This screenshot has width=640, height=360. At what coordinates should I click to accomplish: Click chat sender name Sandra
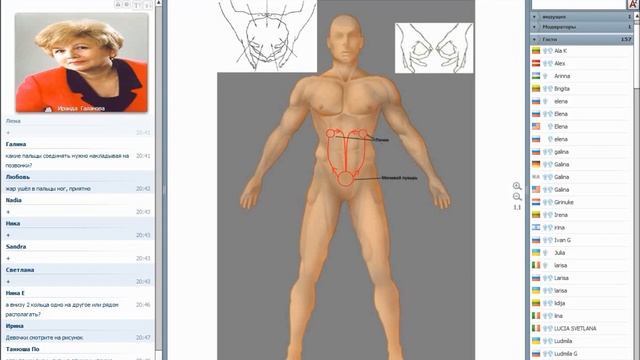pos(16,247)
